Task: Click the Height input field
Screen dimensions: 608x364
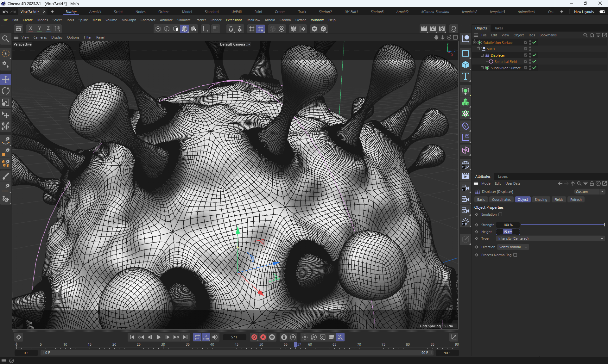Action: pyautogui.click(x=508, y=232)
